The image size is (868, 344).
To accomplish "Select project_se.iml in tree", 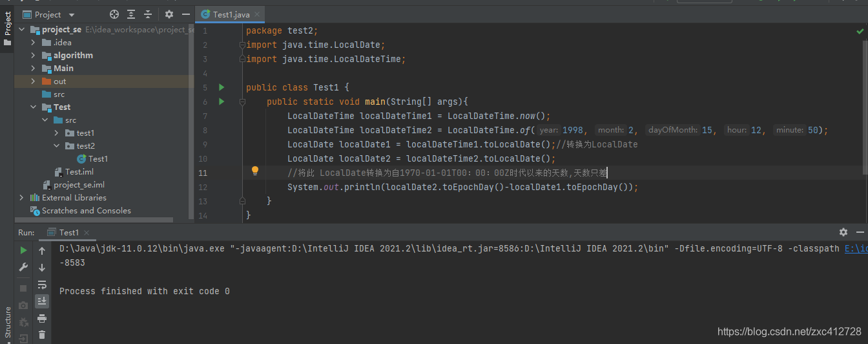I will [73, 185].
